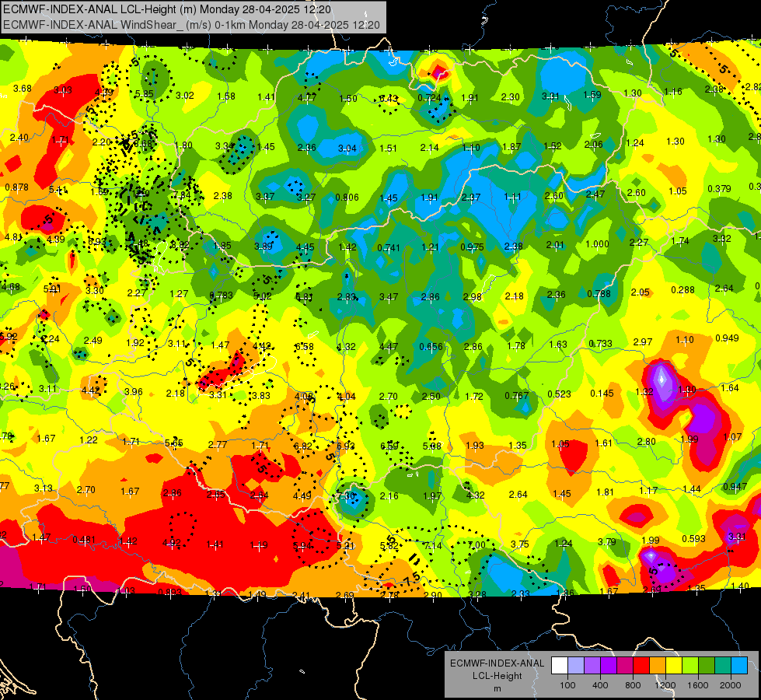
Task: Click the sky blue legend swatch
Action: [740, 665]
